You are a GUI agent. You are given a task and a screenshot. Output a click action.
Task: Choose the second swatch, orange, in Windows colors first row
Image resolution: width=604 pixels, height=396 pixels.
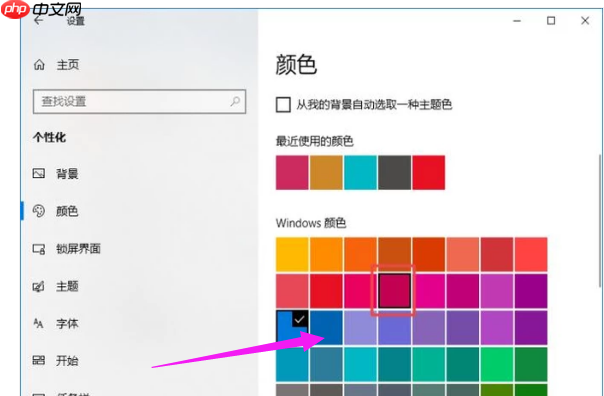pyautogui.click(x=326, y=255)
